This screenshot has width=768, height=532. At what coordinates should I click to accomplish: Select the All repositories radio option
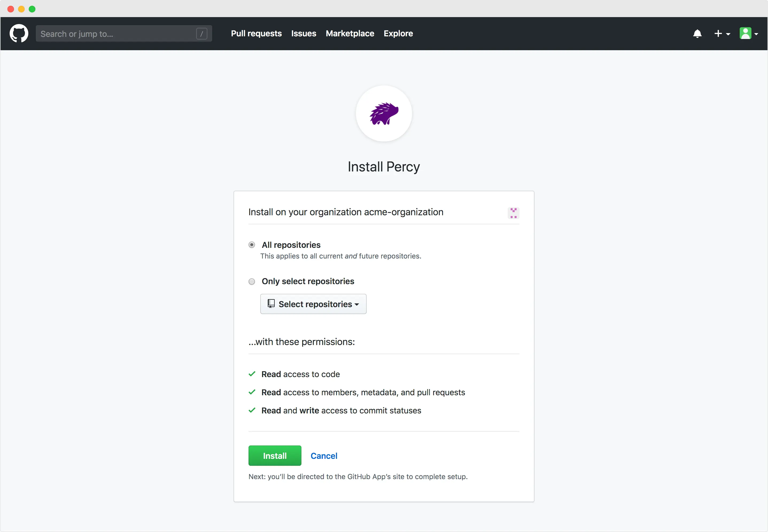(252, 245)
